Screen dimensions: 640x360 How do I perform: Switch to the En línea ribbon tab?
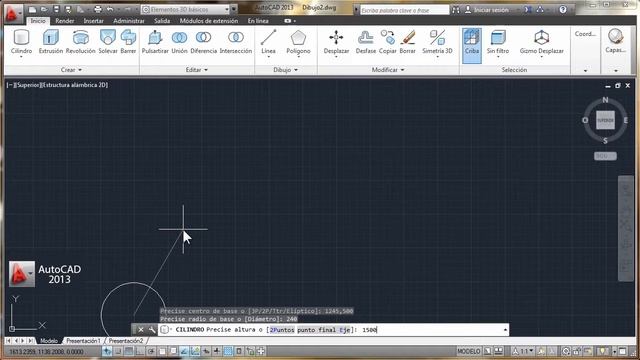click(258, 20)
